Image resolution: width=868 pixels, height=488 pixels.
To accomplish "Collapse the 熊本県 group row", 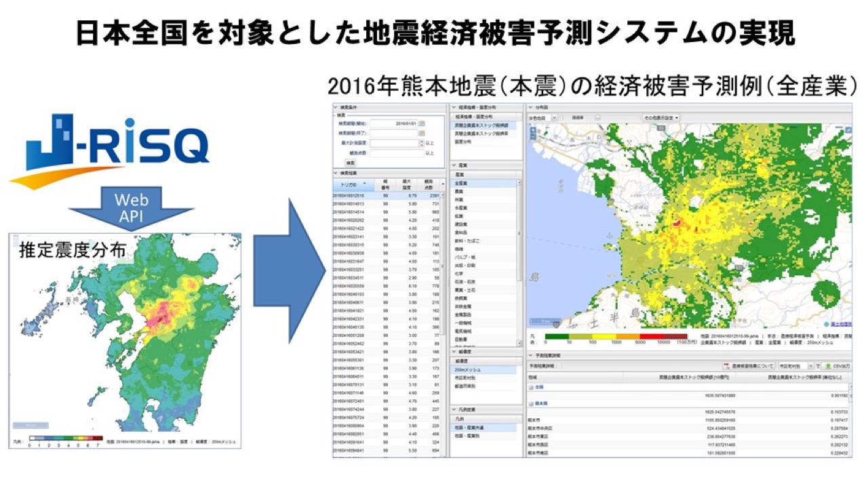I will point(530,403).
